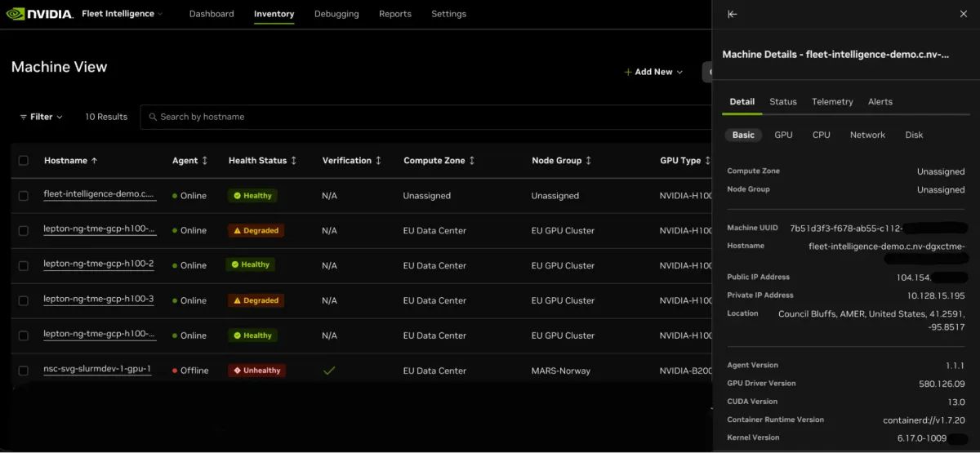
Task: Click the Unhealthy status badge
Action: tap(256, 371)
